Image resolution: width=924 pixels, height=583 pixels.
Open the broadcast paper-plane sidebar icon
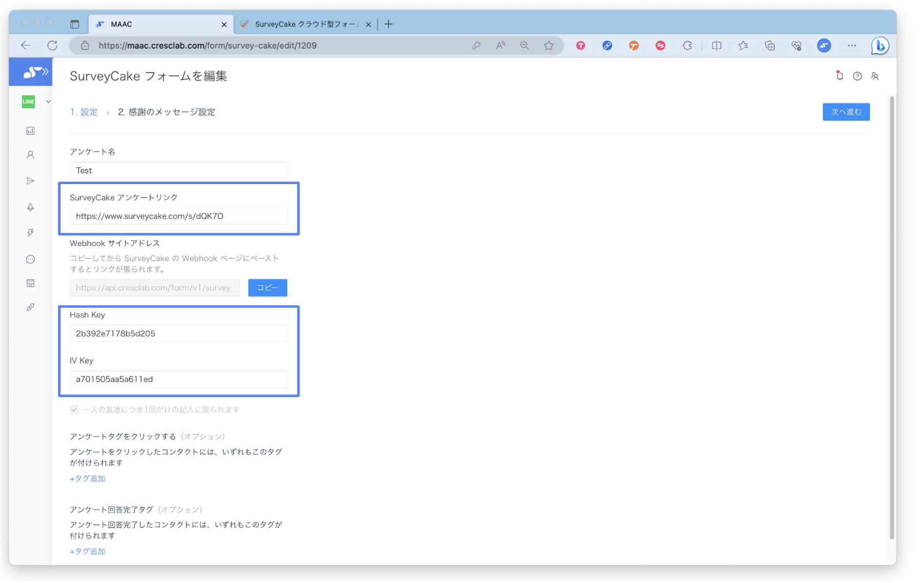coord(31,181)
